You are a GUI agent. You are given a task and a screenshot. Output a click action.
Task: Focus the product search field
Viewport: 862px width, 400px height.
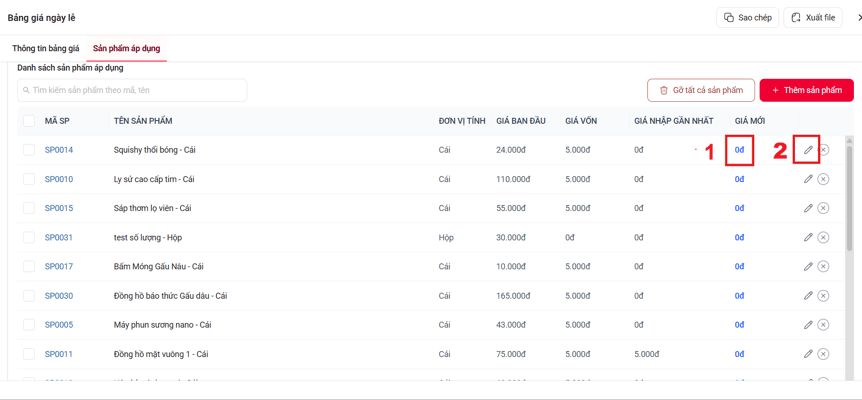tap(132, 90)
